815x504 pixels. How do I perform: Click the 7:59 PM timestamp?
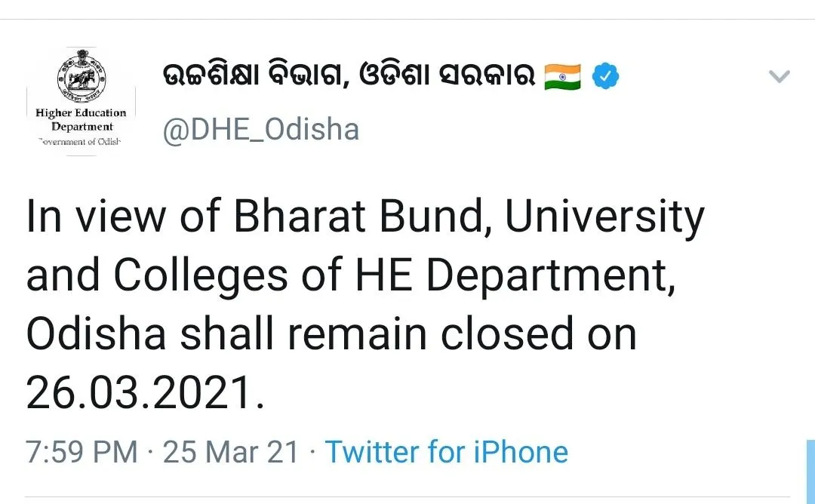(81, 451)
